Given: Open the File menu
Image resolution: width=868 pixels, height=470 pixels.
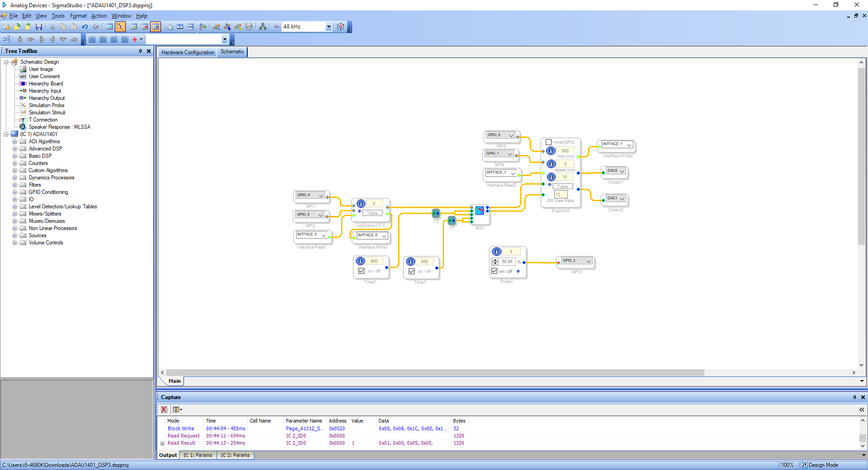Looking at the screenshot, I should pos(14,16).
